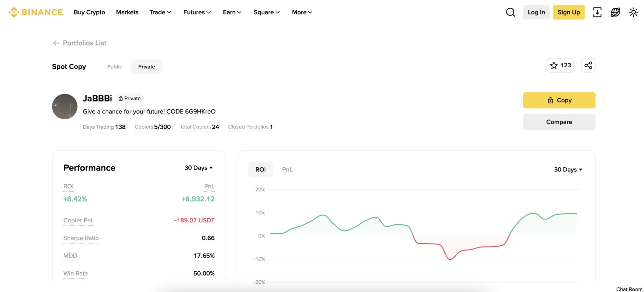The height and width of the screenshot is (292, 644).
Task: Select the Private portfolio view
Action: [x=147, y=66]
